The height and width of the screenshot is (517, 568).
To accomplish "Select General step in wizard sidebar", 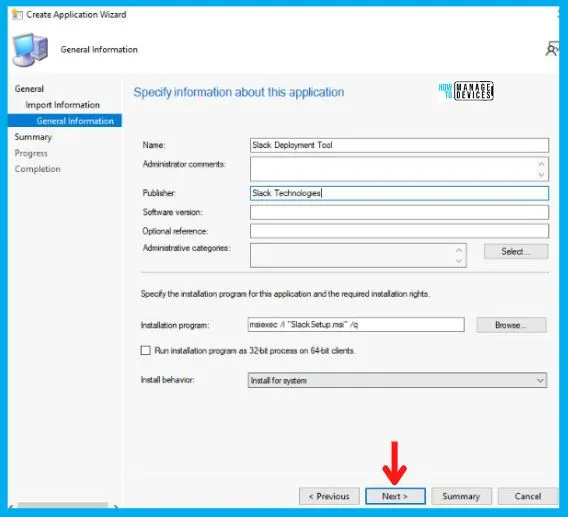I will point(29,89).
